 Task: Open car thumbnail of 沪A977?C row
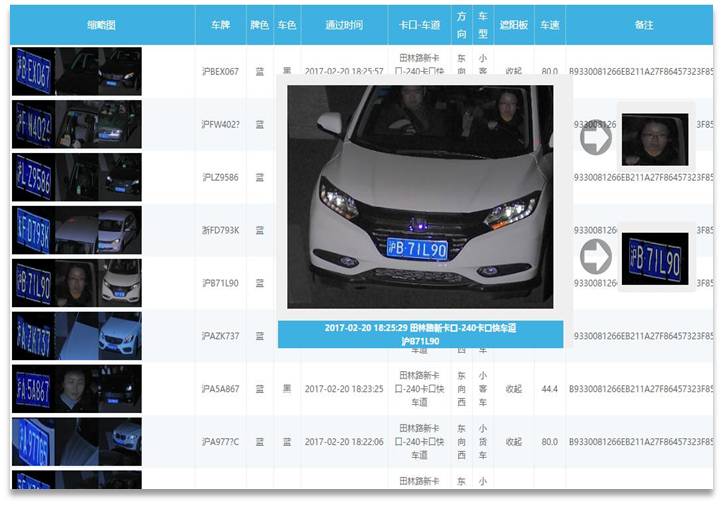click(x=120, y=442)
